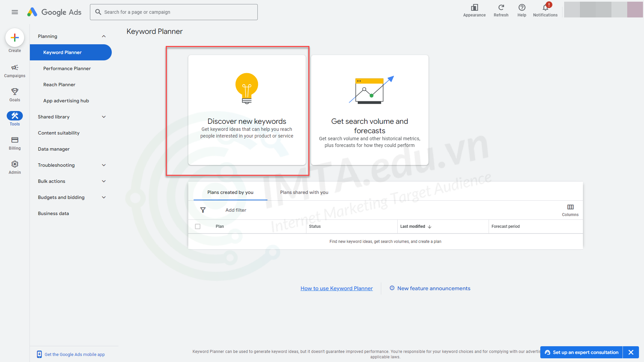644x362 pixels.
Task: Sort by the Last modified column header
Action: tap(412, 226)
